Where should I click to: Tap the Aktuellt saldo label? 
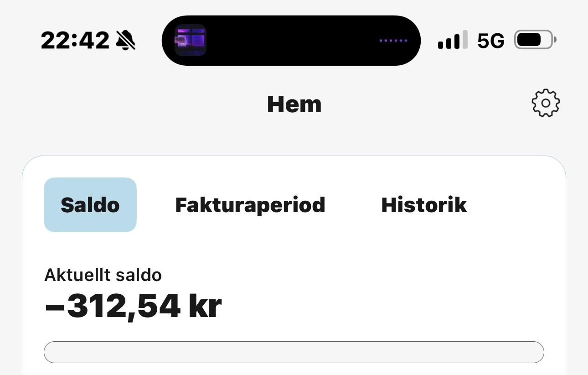coord(103,275)
